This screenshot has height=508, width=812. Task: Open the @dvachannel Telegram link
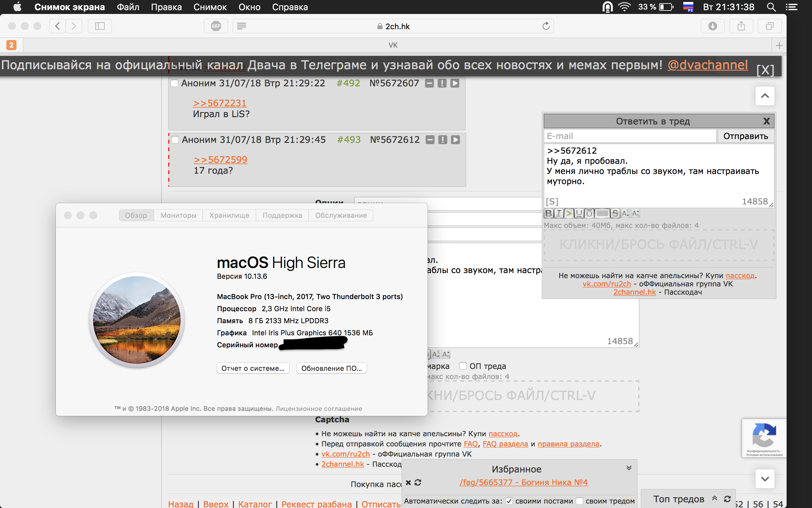(707, 64)
